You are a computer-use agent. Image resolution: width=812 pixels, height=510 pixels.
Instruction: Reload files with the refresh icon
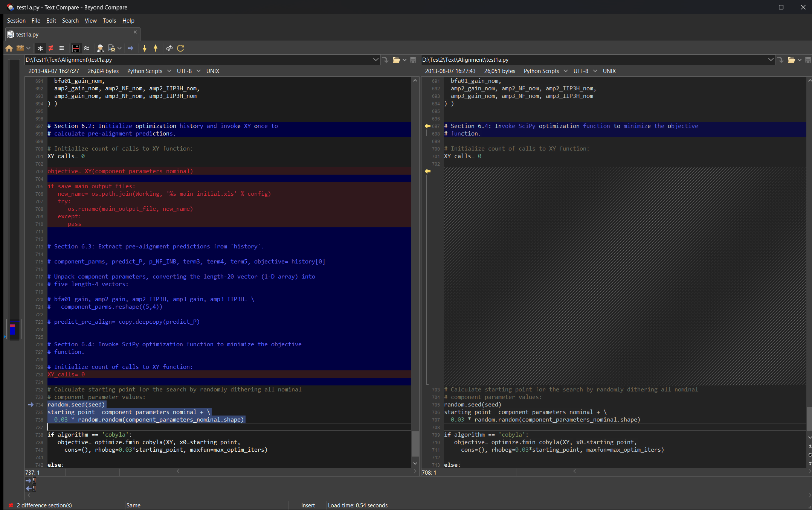point(181,48)
